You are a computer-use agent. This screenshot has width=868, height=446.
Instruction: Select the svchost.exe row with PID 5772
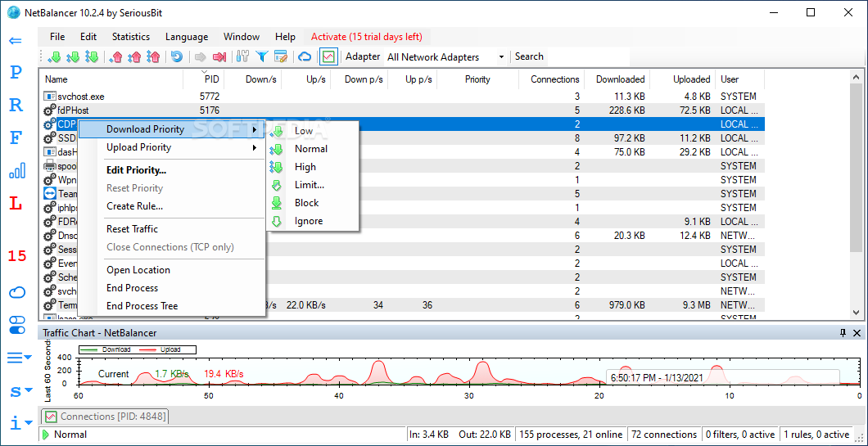402,97
